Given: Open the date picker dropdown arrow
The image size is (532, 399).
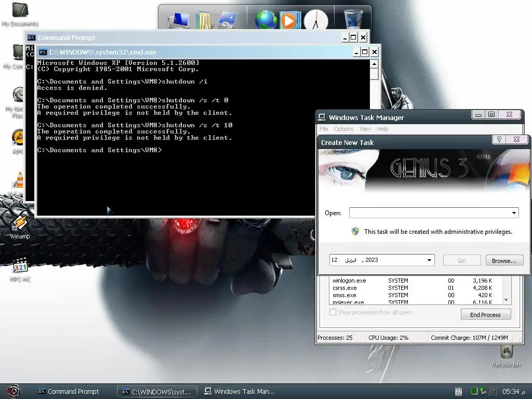Looking at the screenshot, I should (429, 260).
